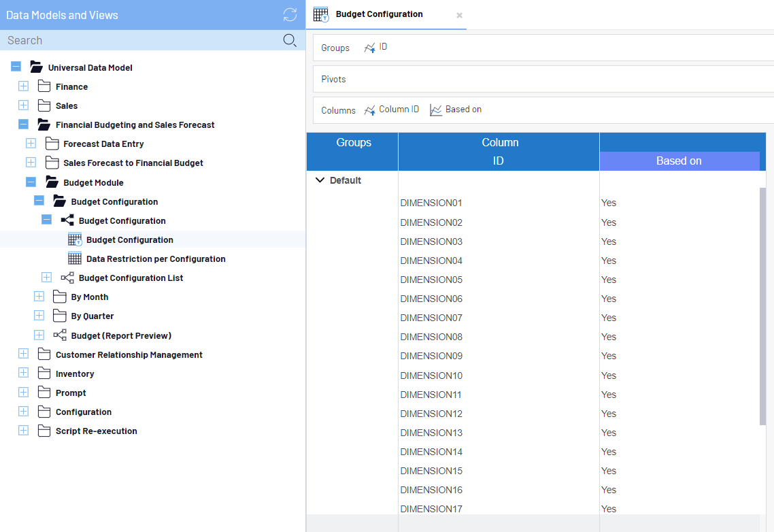Image resolution: width=774 pixels, height=532 pixels.
Task: Click the Data Restriction per Configuration table icon
Action: click(75, 259)
